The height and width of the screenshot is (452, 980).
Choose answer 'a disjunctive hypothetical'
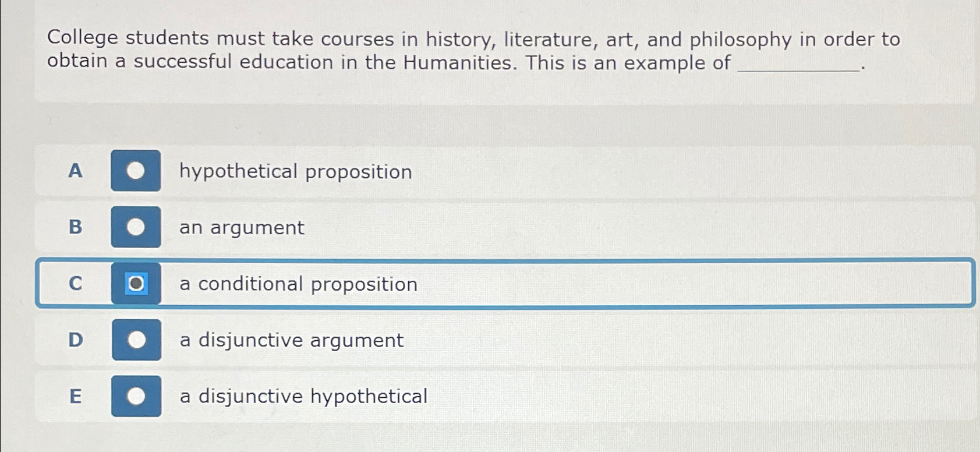303,396
